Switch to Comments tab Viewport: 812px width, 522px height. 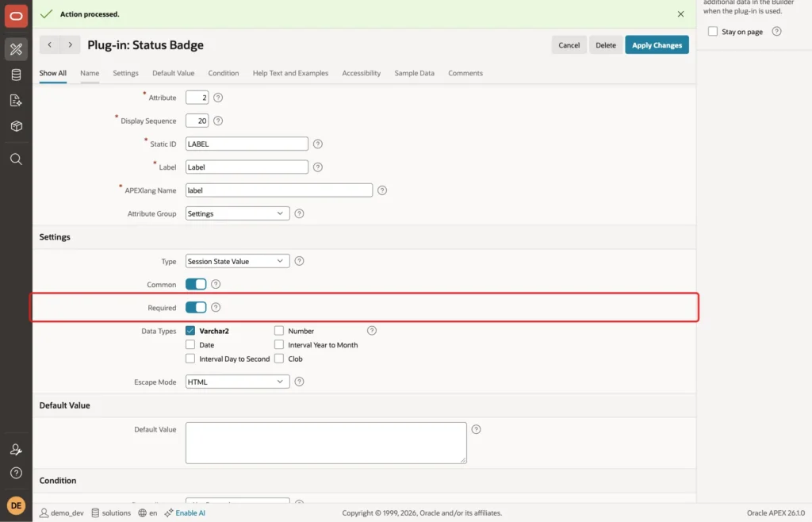coord(465,73)
